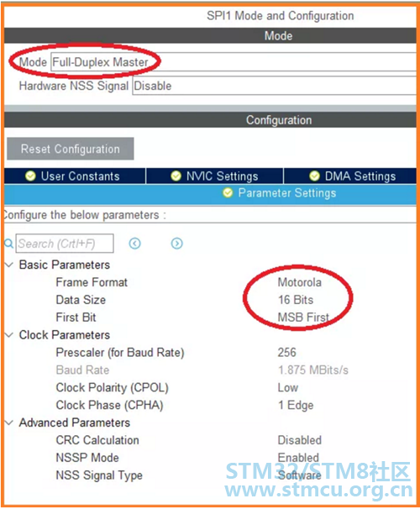Select the Data Size value 16 Bits
The width and height of the screenshot is (420, 509).
pyautogui.click(x=296, y=300)
